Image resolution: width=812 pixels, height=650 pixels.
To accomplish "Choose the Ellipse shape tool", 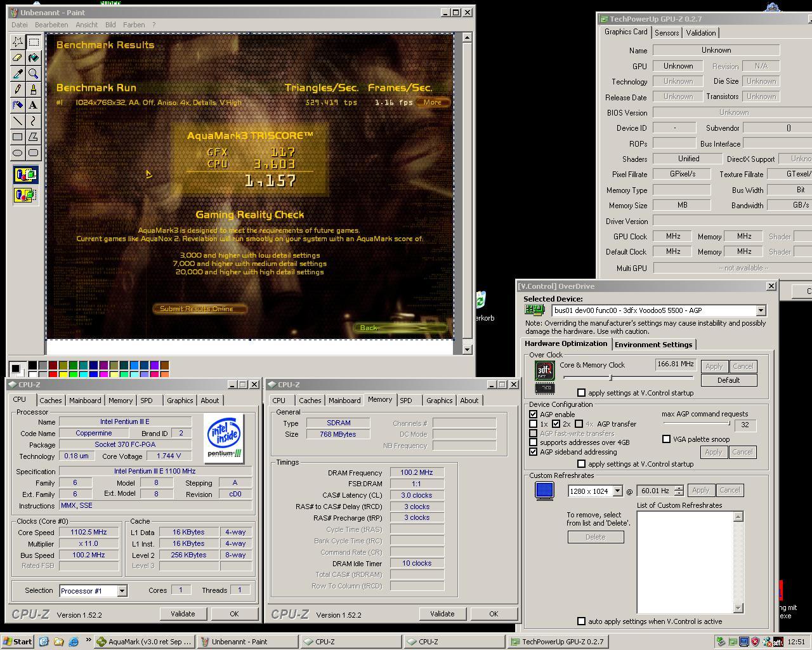I will (x=18, y=153).
